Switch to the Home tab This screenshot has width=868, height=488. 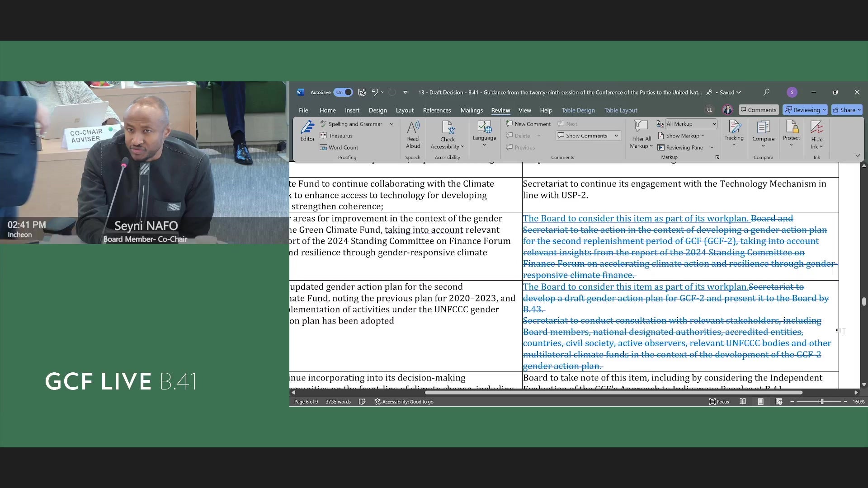pos(328,110)
